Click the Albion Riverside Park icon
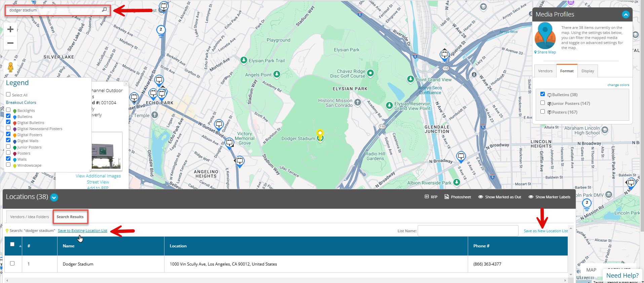The width and height of the screenshot is (644, 283). (456, 182)
